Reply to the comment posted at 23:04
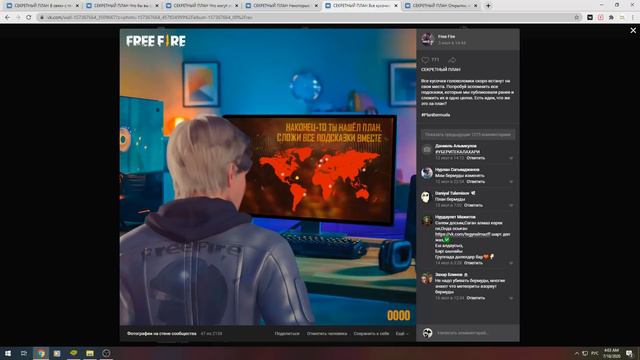This screenshot has height=360, width=640. pos(476,181)
